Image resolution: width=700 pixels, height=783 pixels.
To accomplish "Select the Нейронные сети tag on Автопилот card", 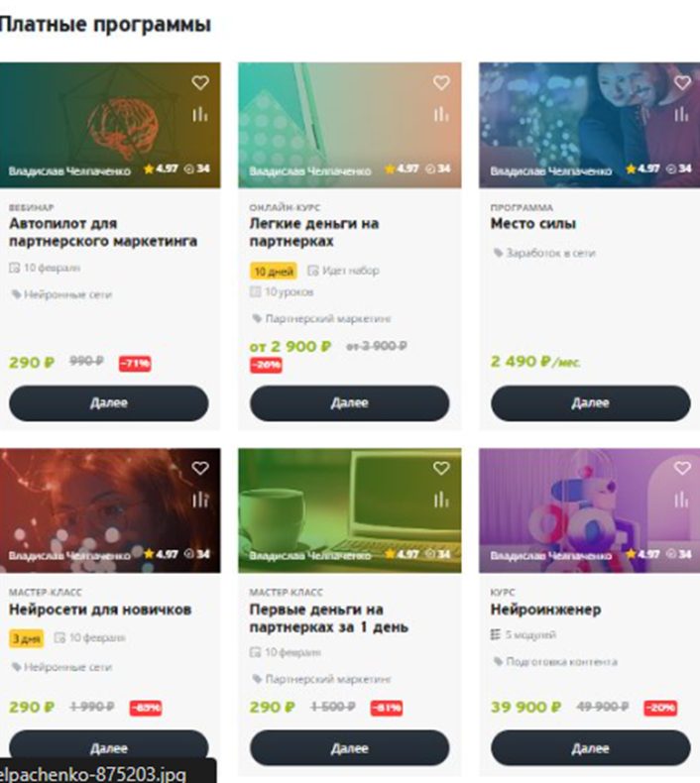I will [61, 294].
